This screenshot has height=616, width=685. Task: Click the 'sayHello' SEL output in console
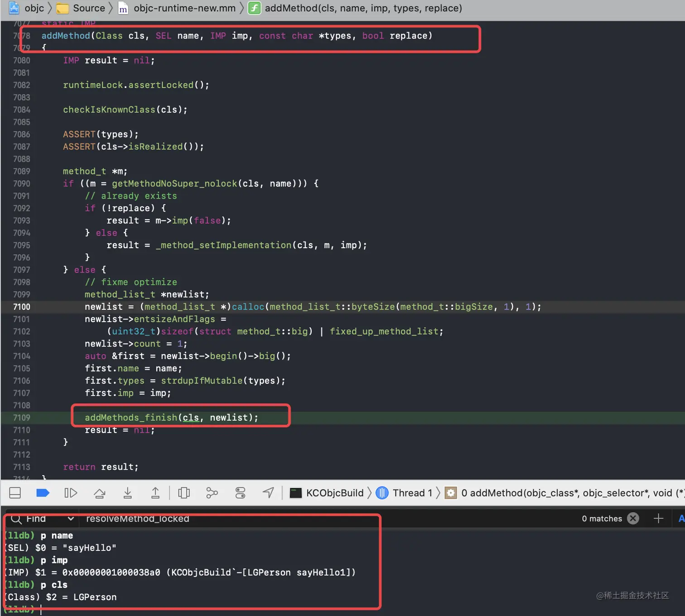point(89,548)
